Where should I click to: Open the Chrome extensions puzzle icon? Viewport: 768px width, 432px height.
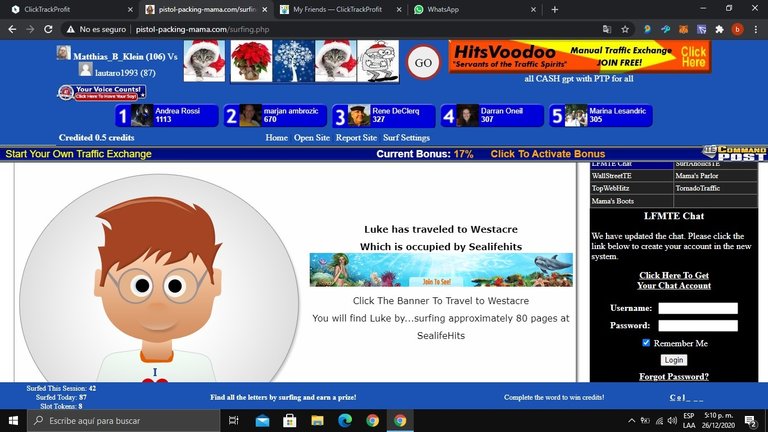point(719,29)
